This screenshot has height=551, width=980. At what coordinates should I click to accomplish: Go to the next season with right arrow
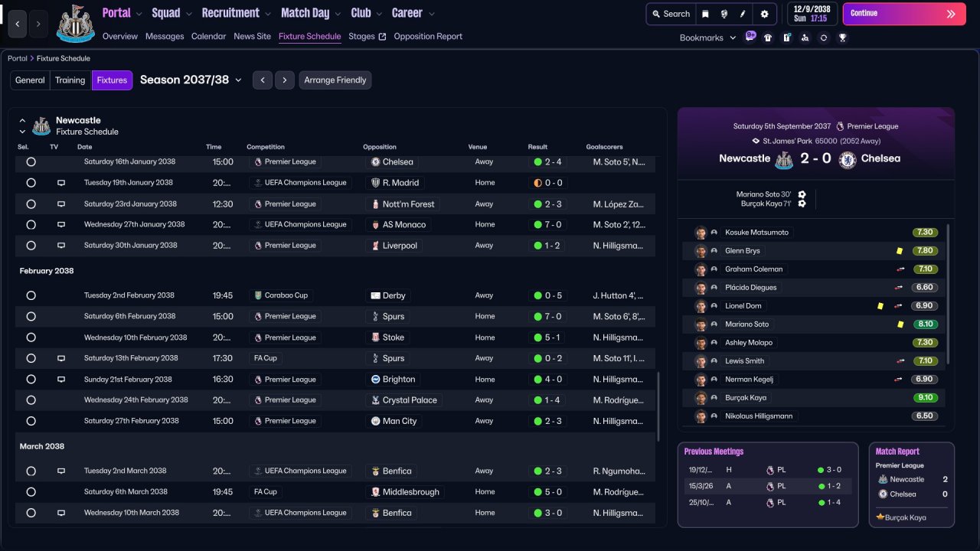pos(285,80)
